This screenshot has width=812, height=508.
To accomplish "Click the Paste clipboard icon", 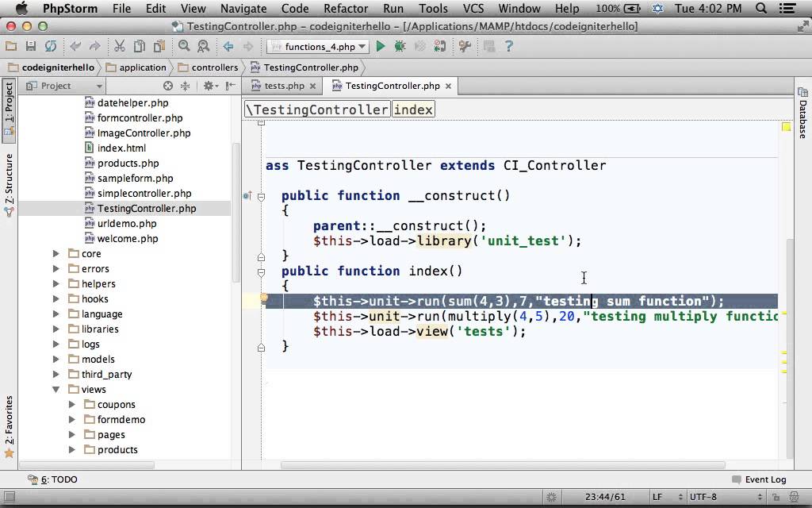I will 159,47.
